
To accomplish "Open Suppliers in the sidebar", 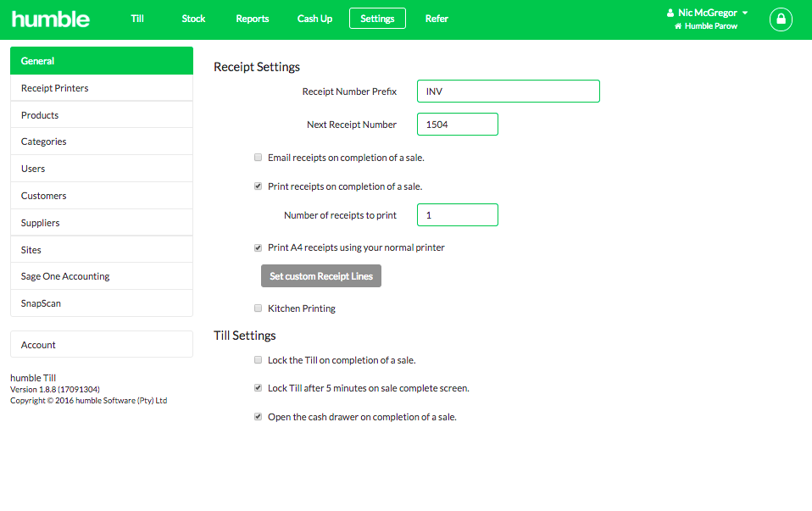I will (102, 223).
